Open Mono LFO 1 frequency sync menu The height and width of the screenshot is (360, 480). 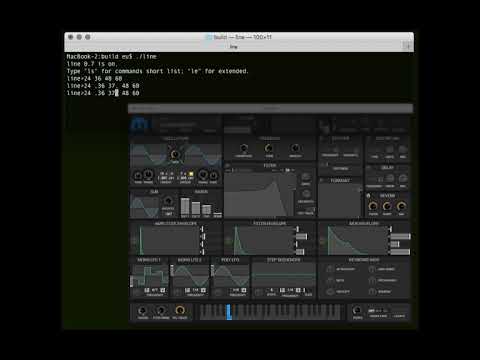tap(163, 290)
